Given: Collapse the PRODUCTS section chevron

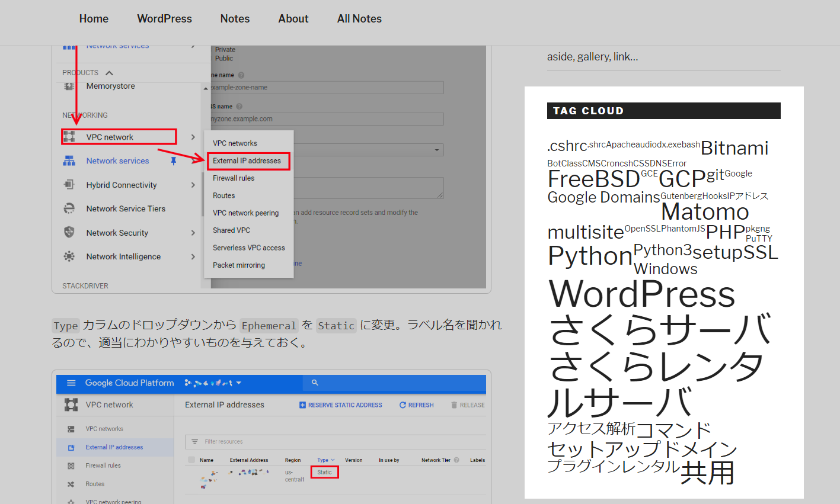Looking at the screenshot, I should click(109, 73).
